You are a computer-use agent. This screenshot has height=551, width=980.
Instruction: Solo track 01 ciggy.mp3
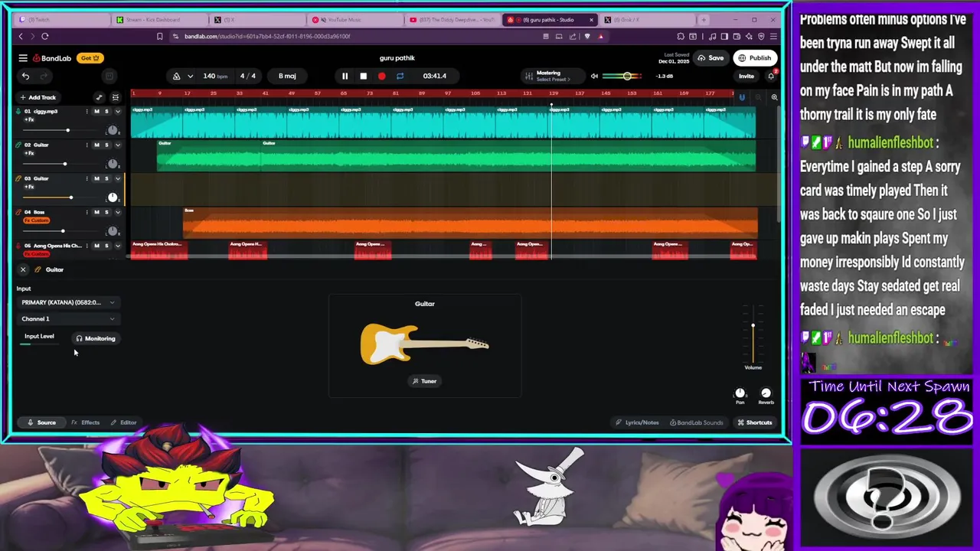pos(106,112)
